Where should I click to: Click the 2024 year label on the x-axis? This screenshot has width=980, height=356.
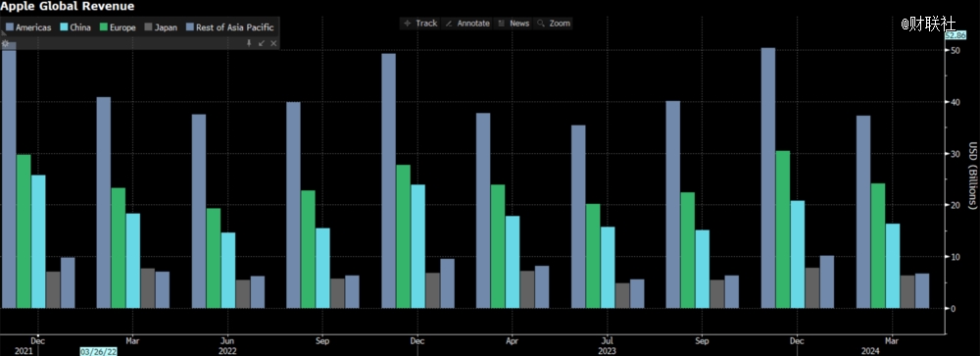click(870, 351)
